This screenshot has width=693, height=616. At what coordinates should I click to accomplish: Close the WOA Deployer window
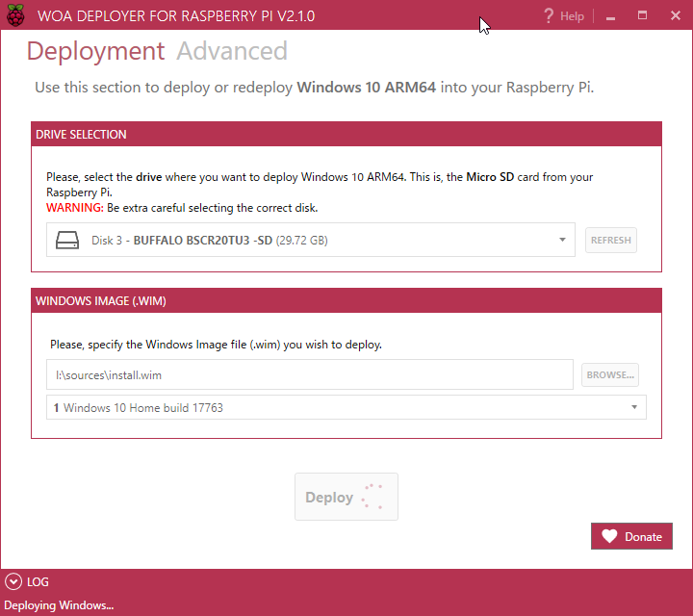tap(676, 16)
